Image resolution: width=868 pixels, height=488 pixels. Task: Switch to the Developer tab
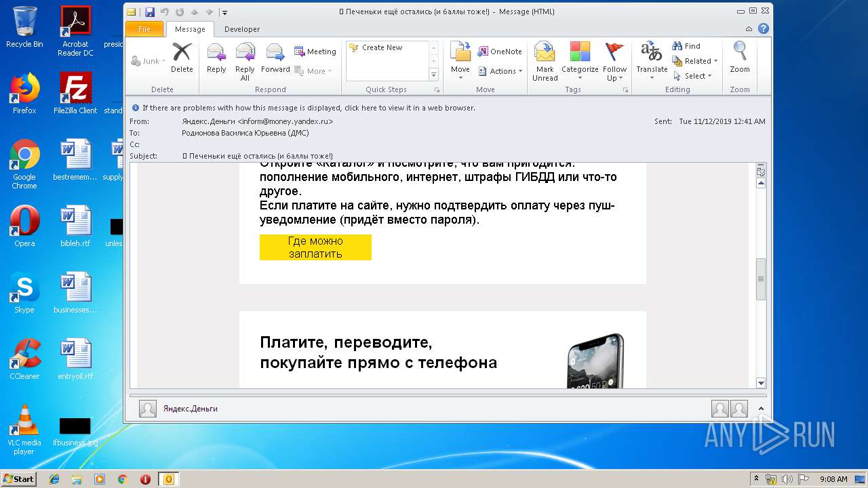242,29
